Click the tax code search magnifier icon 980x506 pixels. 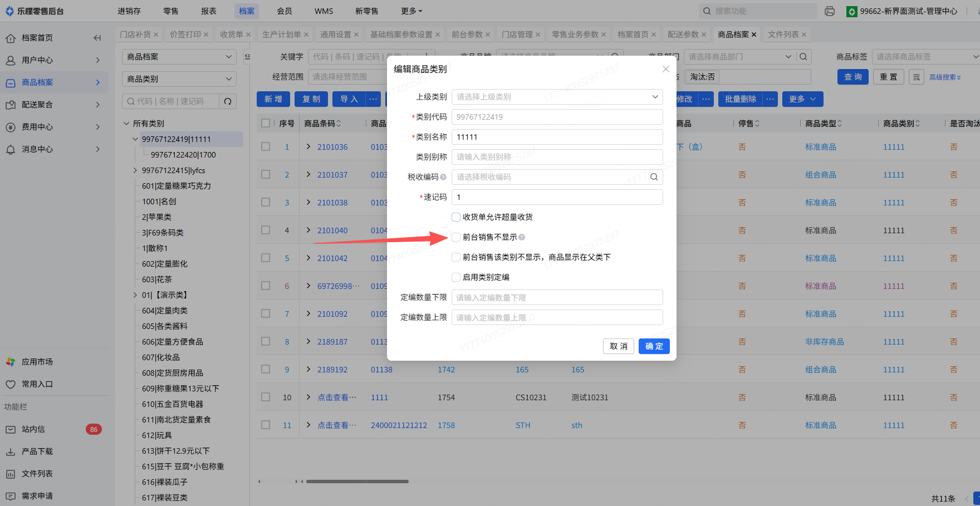coord(654,177)
